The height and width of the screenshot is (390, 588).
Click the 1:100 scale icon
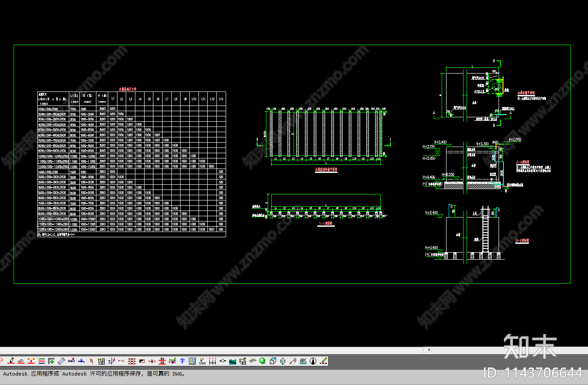(202, 361)
